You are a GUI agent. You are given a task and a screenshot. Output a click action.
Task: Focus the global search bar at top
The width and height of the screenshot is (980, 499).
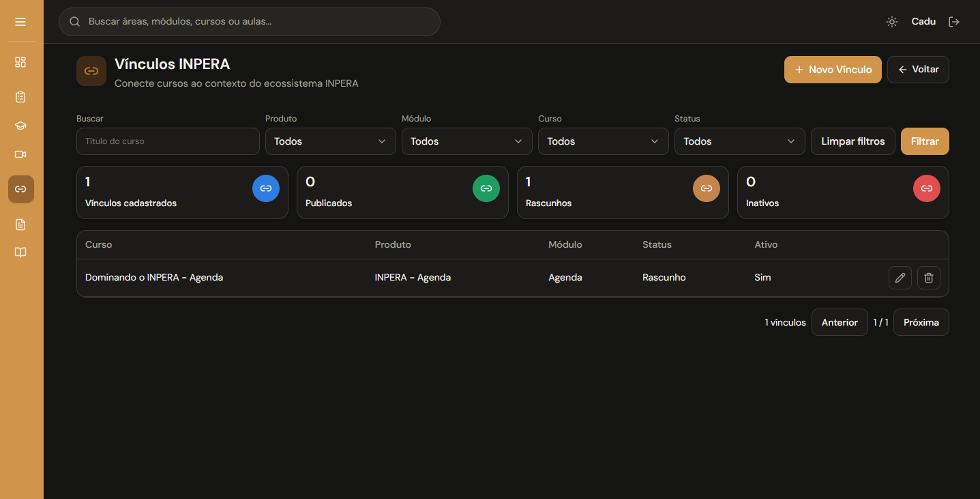(x=250, y=22)
